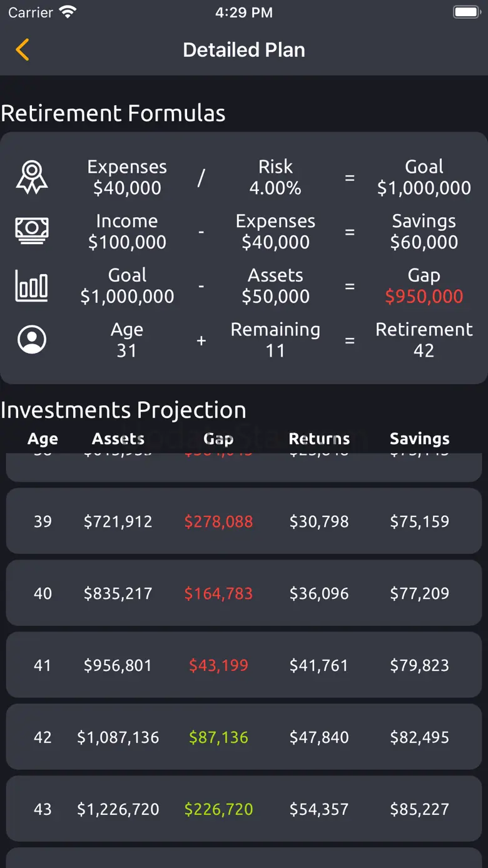Tap the green $87,136 gap value
Image resolution: width=488 pixels, height=868 pixels.
coord(218,737)
